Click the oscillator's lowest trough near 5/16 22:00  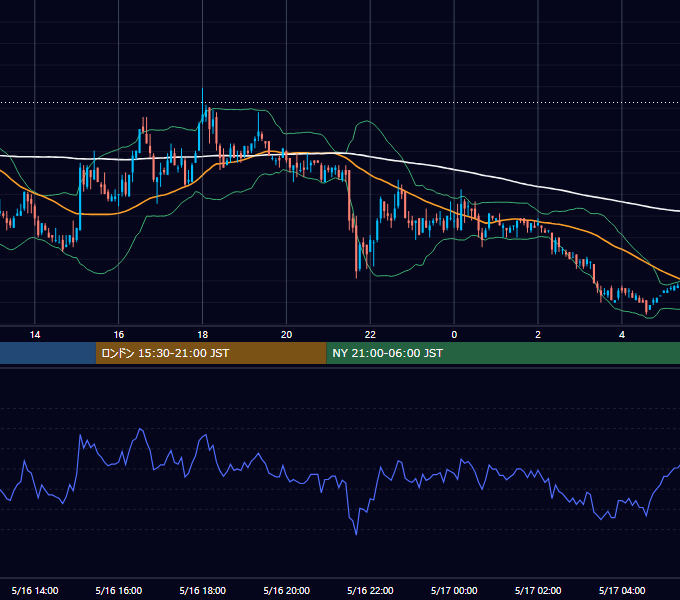click(x=356, y=532)
